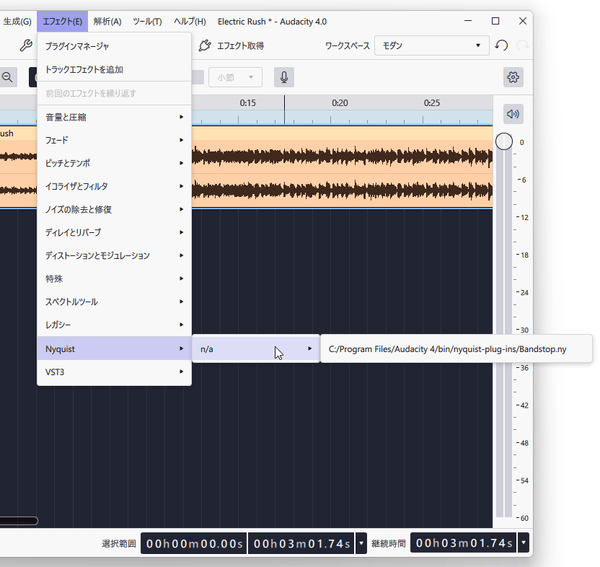Close the Audacity window
Screen dimensions: 600x567
click(x=522, y=21)
